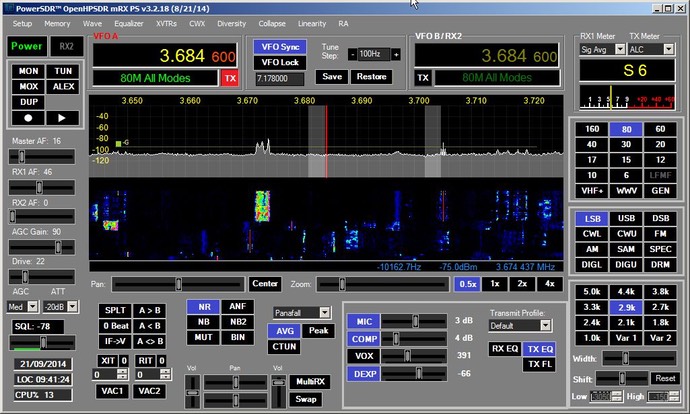This screenshot has width=690, height=414.
Task: Decrease tune step with minus button
Action: pos(352,54)
